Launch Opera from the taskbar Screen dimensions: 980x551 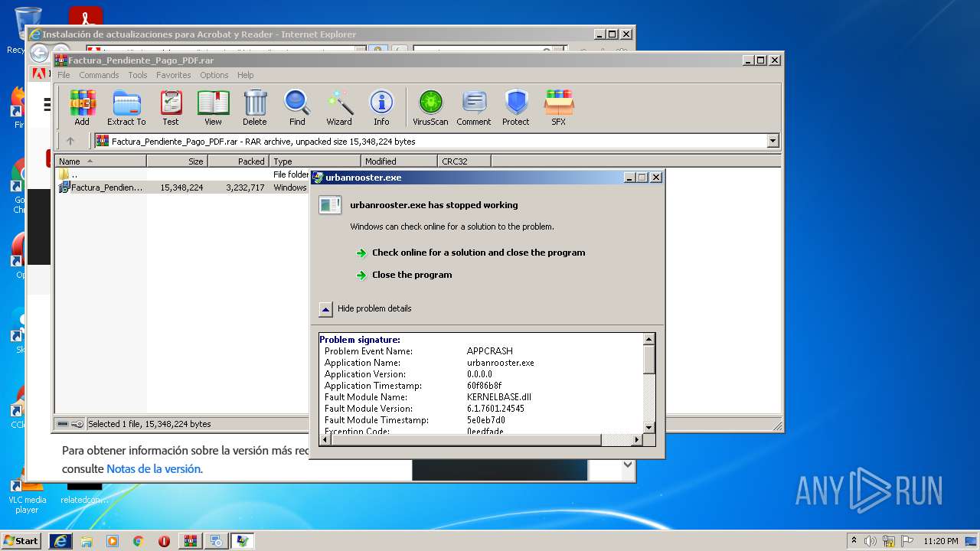[164, 541]
